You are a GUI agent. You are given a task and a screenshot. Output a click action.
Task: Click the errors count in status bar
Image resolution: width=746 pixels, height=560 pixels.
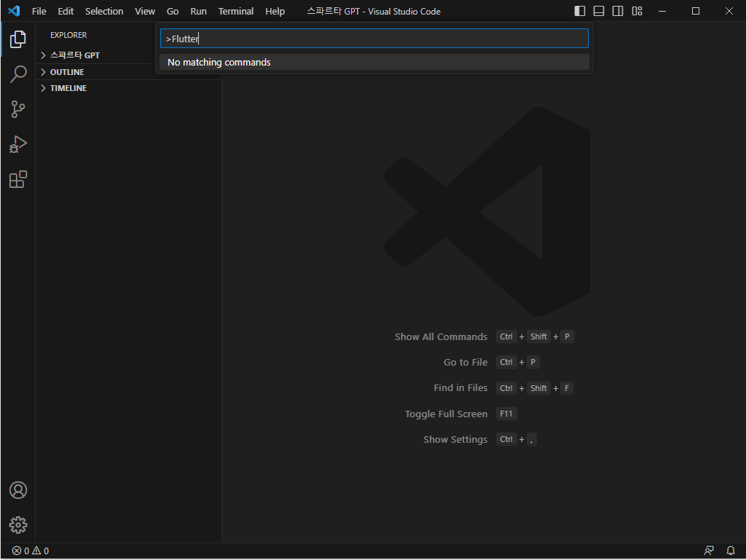[x=21, y=551]
